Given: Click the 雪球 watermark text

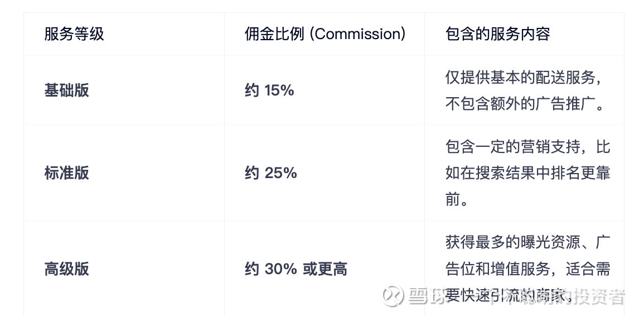Looking at the screenshot, I should point(427,296).
